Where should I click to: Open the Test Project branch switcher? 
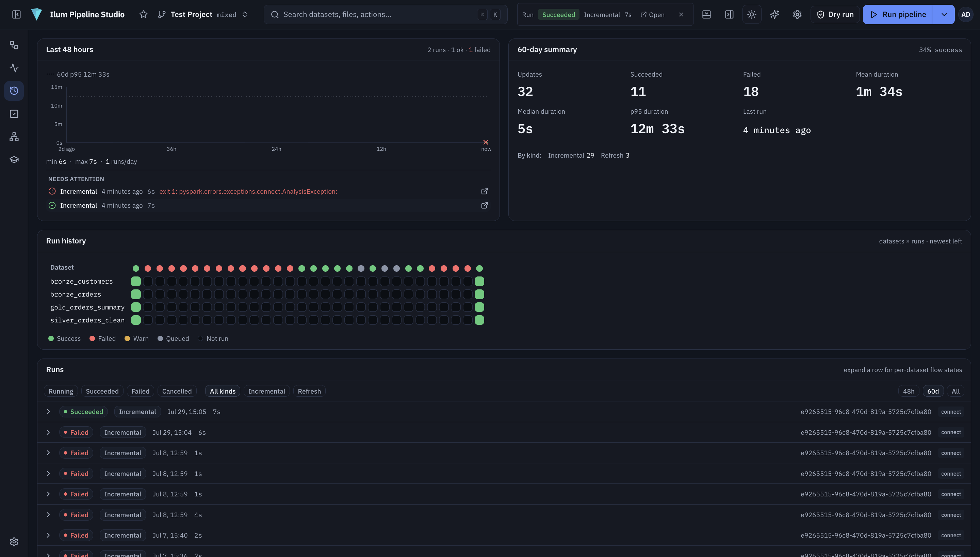point(202,15)
